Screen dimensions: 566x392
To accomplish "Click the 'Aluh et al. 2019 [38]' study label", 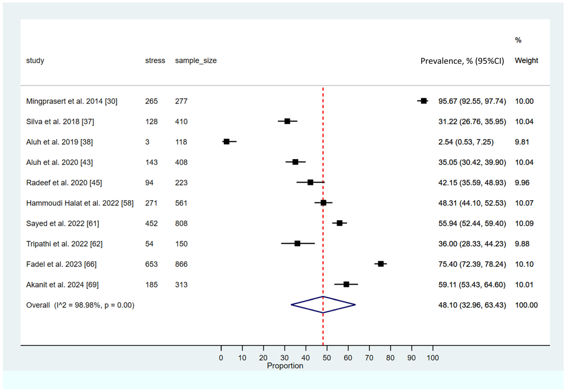I will [59, 142].
